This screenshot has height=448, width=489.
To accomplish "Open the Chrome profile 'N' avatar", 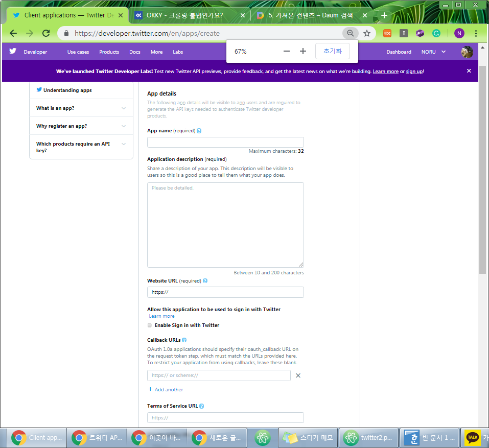I will click(x=459, y=33).
